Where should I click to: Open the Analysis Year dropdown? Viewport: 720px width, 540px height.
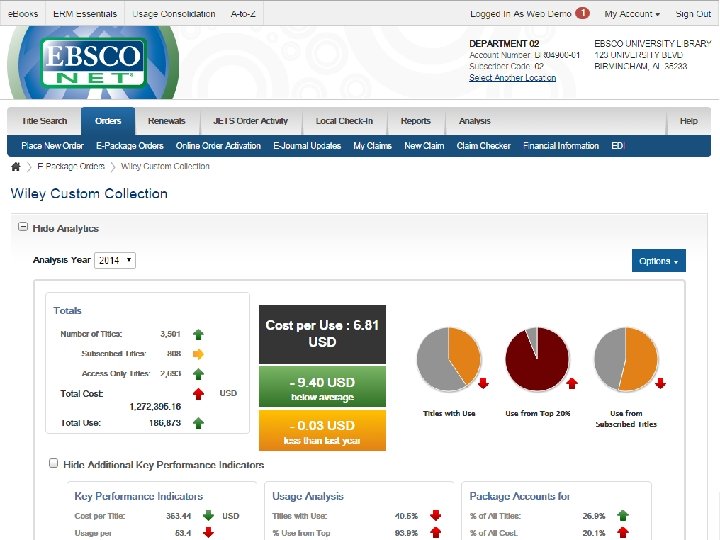point(115,260)
